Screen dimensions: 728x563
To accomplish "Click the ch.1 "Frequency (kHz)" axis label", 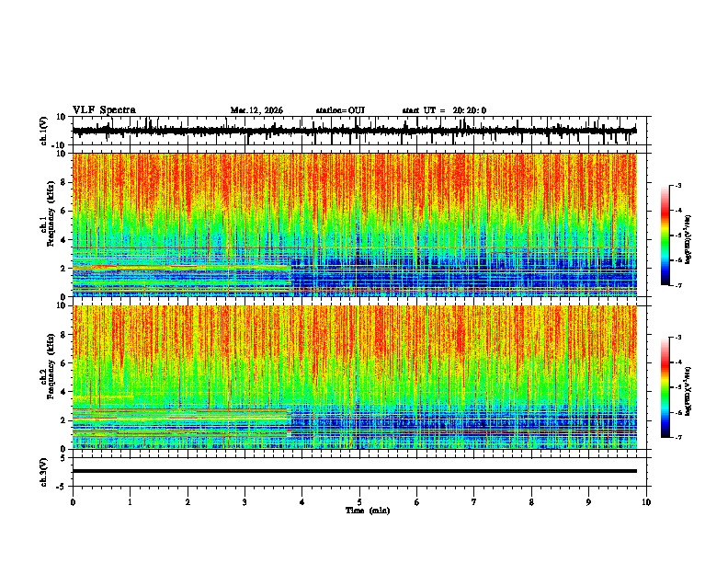I will pyautogui.click(x=51, y=213).
